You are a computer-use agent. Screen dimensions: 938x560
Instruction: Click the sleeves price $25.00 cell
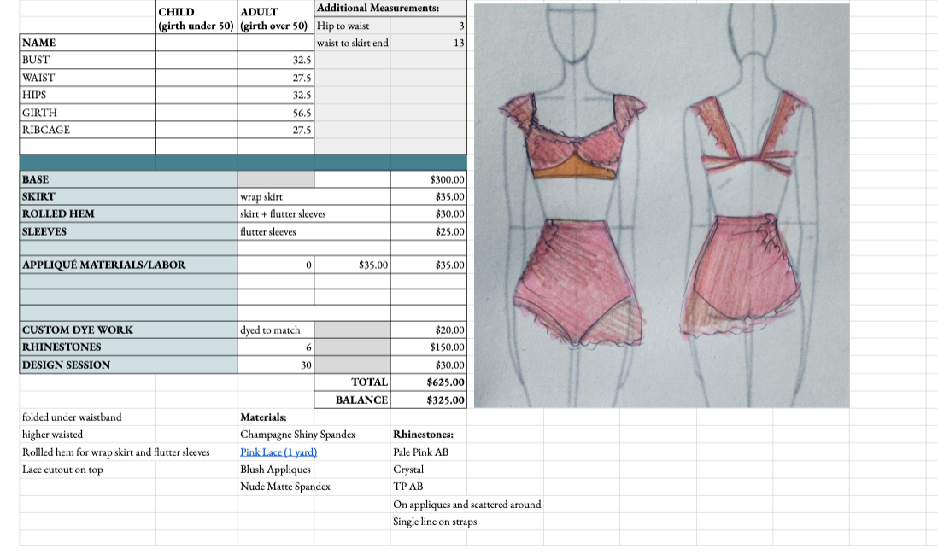[x=428, y=231]
